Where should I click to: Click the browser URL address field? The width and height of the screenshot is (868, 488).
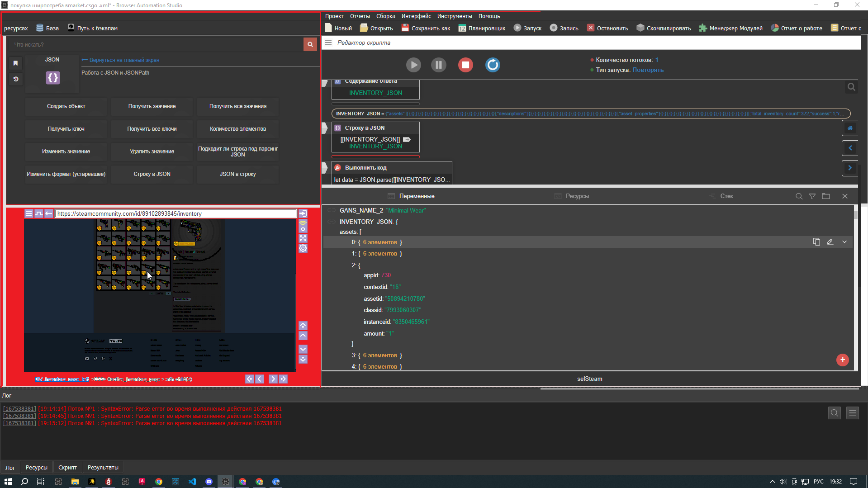[x=175, y=213]
